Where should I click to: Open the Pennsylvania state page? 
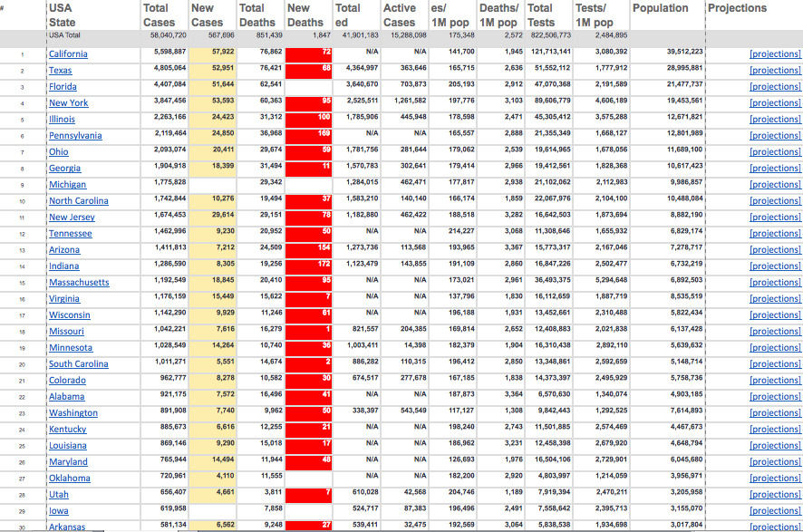point(73,135)
